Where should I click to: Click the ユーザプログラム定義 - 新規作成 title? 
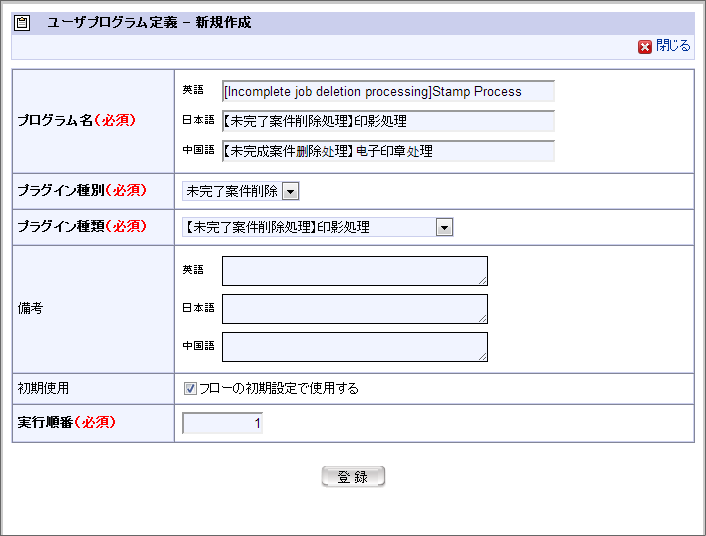tap(149, 22)
